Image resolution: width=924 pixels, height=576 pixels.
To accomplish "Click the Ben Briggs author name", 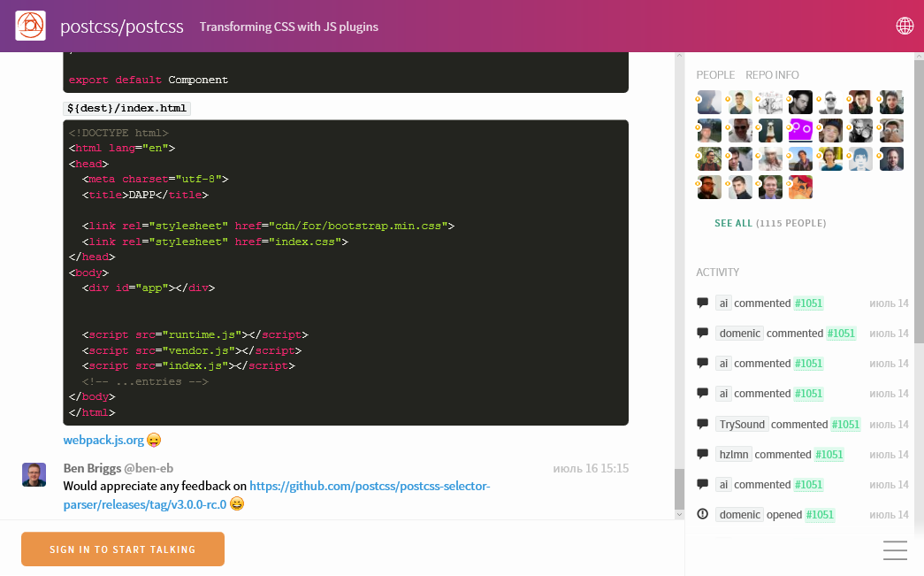I will (x=92, y=468).
